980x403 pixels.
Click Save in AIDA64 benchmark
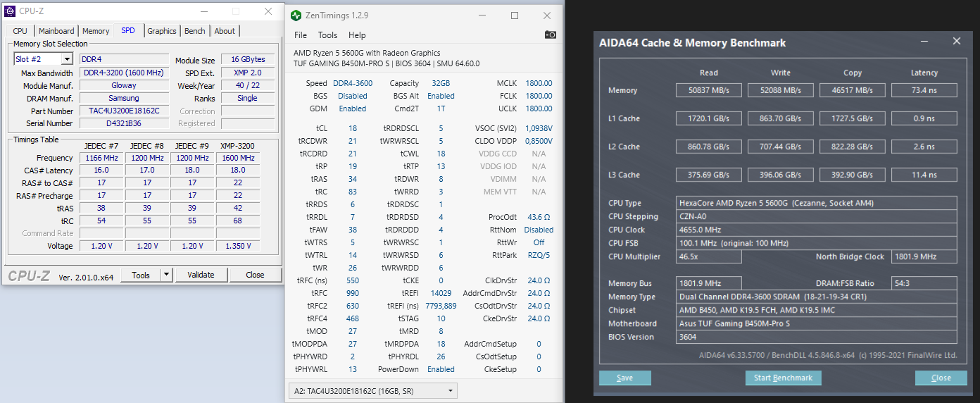(624, 378)
